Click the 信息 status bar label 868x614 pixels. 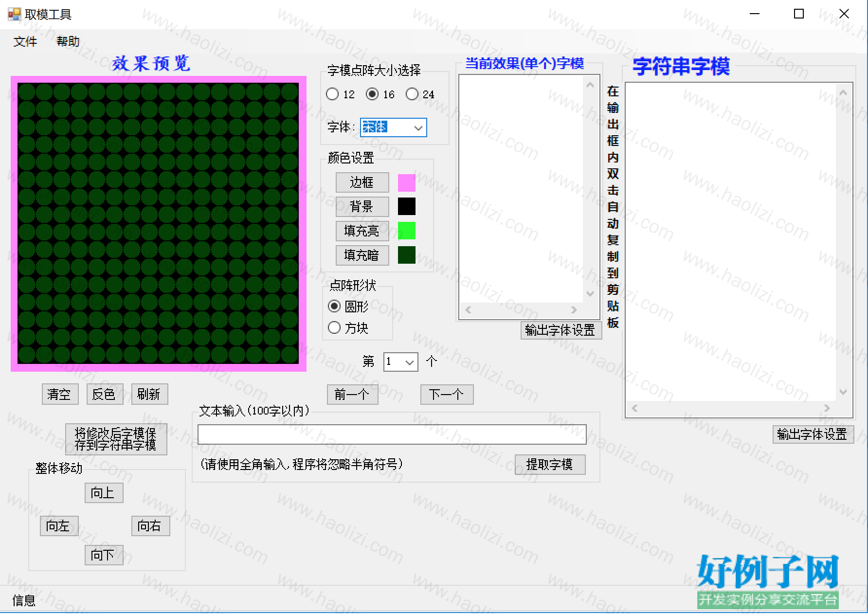(x=24, y=600)
